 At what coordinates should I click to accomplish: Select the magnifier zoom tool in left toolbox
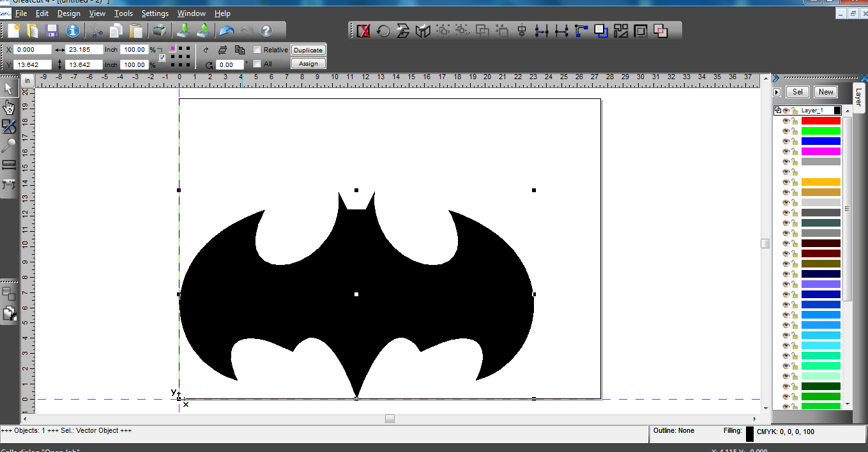pos(8,146)
